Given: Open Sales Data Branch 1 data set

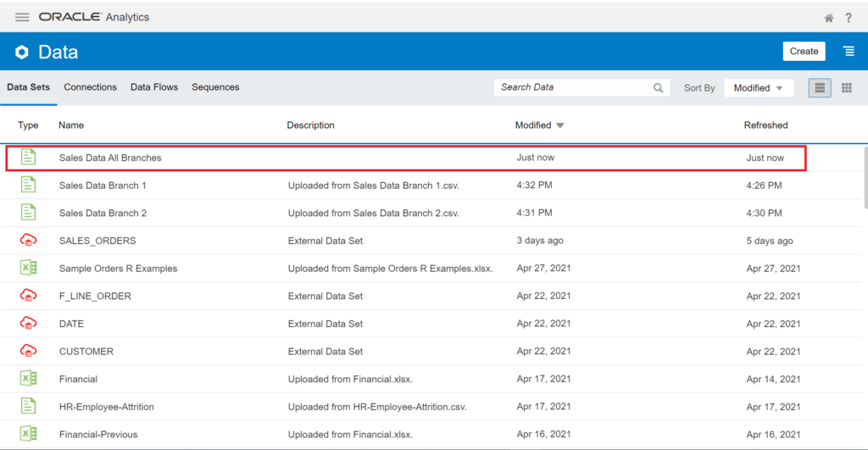Looking at the screenshot, I should click(103, 186).
